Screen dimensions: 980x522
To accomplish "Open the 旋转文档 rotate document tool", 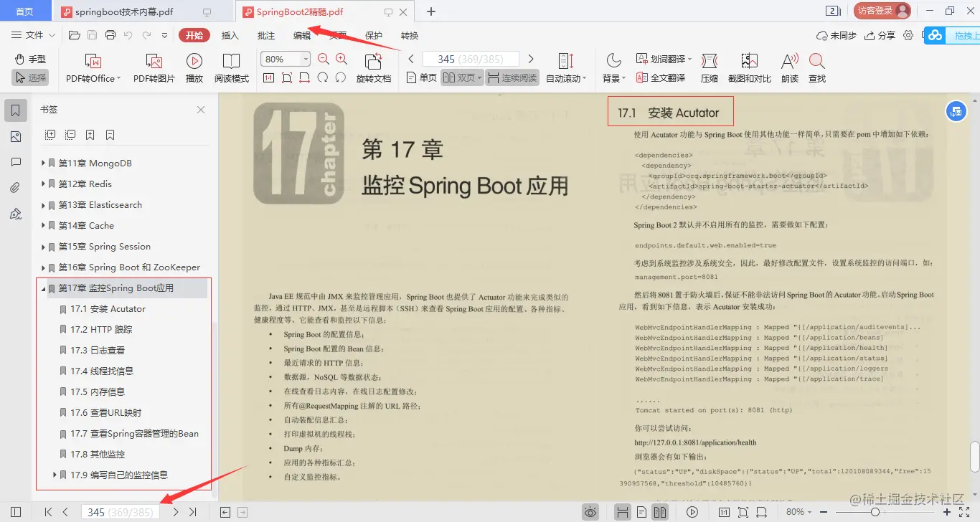I will (374, 69).
